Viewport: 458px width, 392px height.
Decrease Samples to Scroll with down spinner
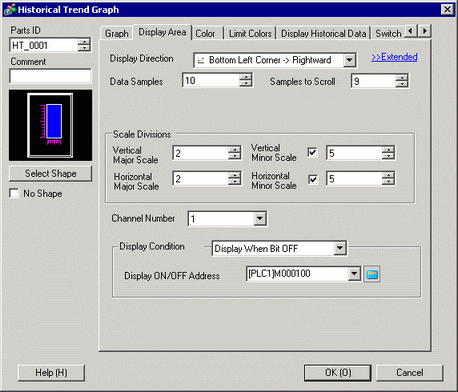402,85
